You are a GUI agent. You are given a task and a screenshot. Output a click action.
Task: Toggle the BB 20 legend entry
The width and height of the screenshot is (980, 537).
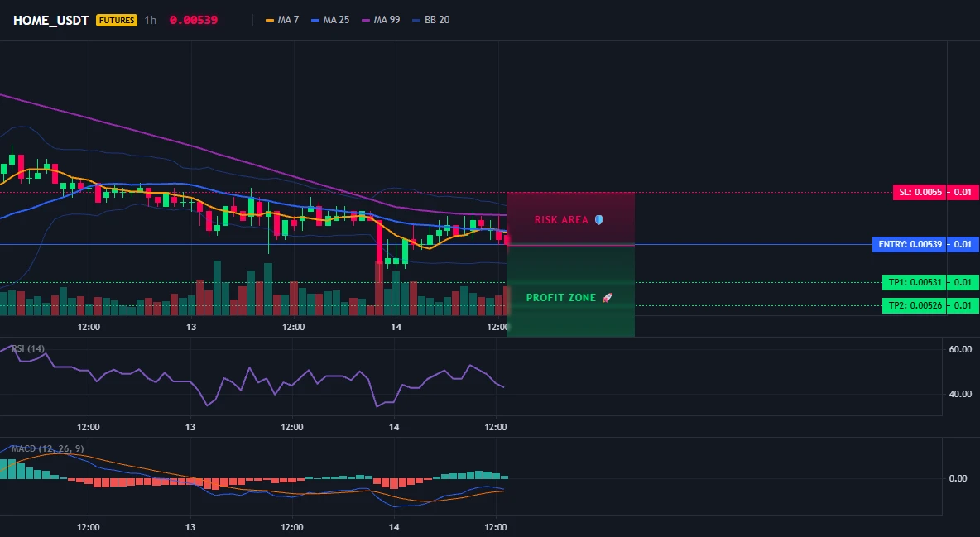(431, 20)
